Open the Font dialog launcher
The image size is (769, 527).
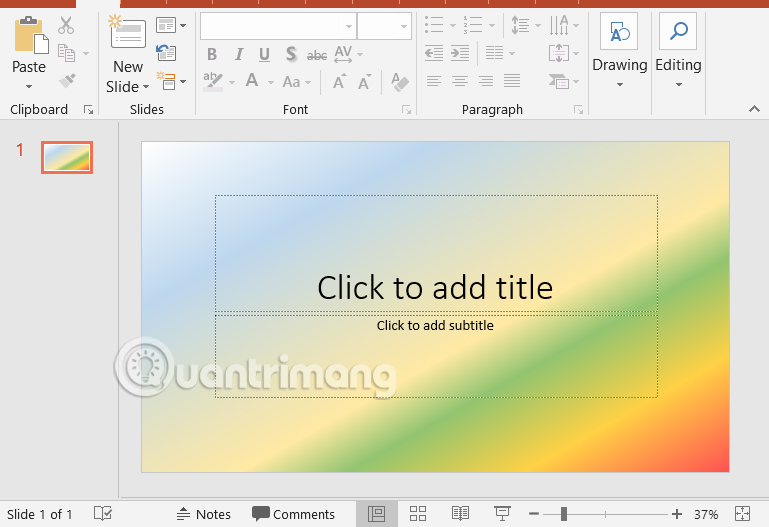(406, 110)
